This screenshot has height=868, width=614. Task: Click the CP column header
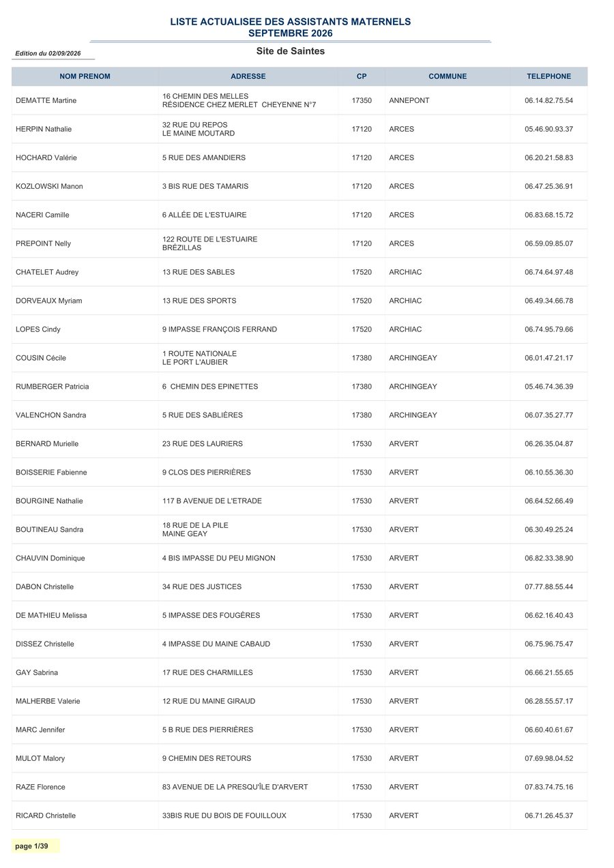click(362, 76)
